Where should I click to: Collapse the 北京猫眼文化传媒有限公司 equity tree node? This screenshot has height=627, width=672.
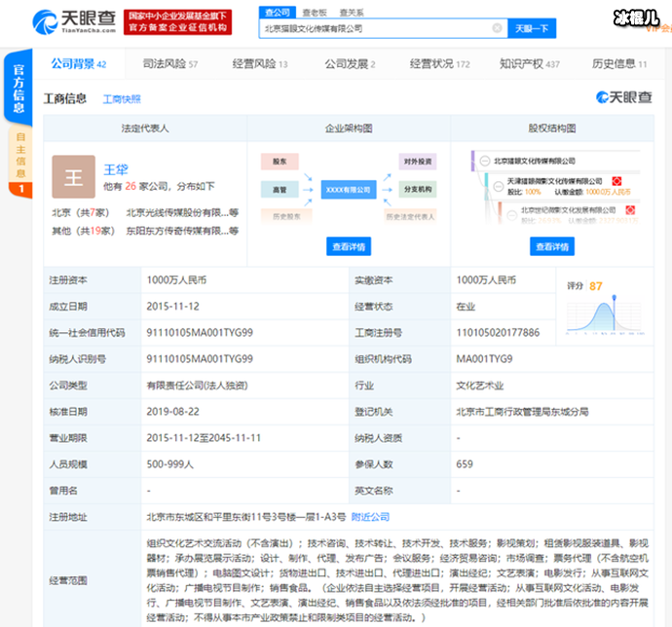click(485, 162)
